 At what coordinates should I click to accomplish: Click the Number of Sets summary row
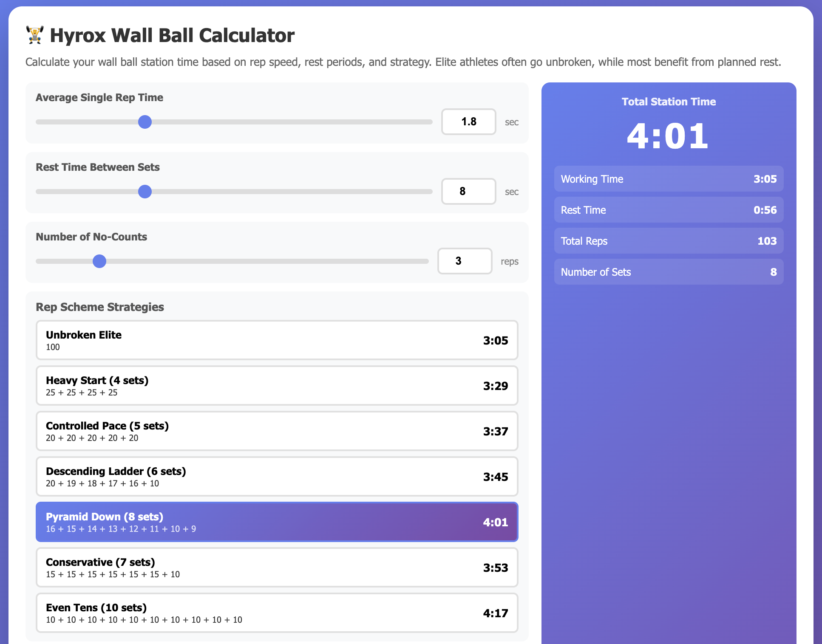(x=668, y=272)
